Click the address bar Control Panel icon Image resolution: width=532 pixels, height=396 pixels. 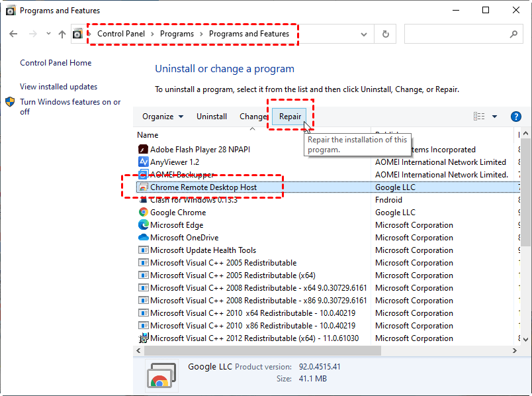pos(77,34)
